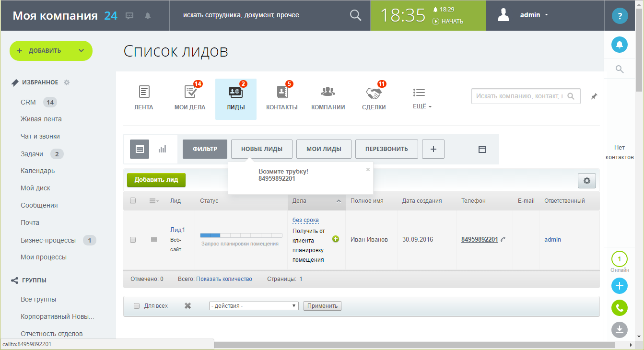644x350 pixels.
Task: Enable the Для всех checkbox
Action: click(137, 306)
